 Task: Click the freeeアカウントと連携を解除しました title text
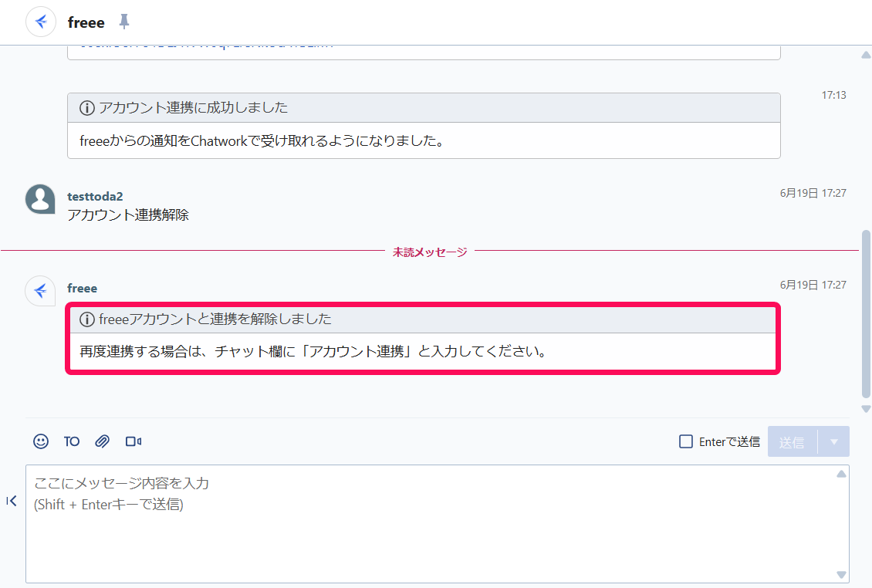[215, 319]
